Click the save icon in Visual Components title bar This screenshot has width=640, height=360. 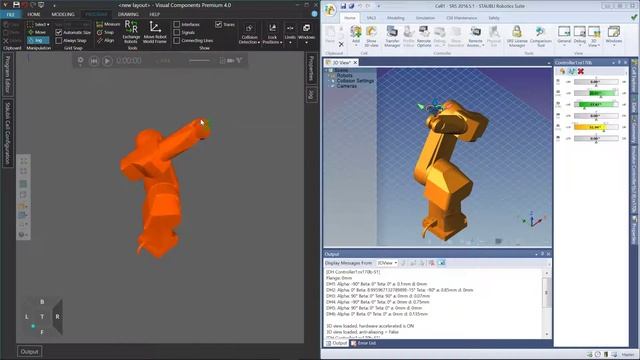(16, 5)
